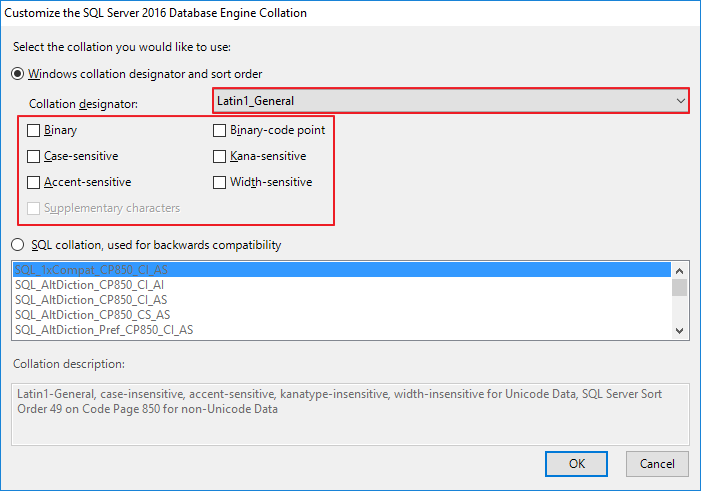
Task: Choose SQL_AltDiction_CP850_CI_AS collation
Action: coord(342,300)
